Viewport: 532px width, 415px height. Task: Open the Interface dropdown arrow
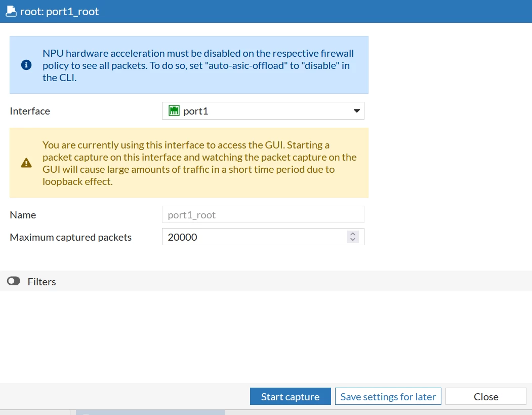pyautogui.click(x=356, y=110)
